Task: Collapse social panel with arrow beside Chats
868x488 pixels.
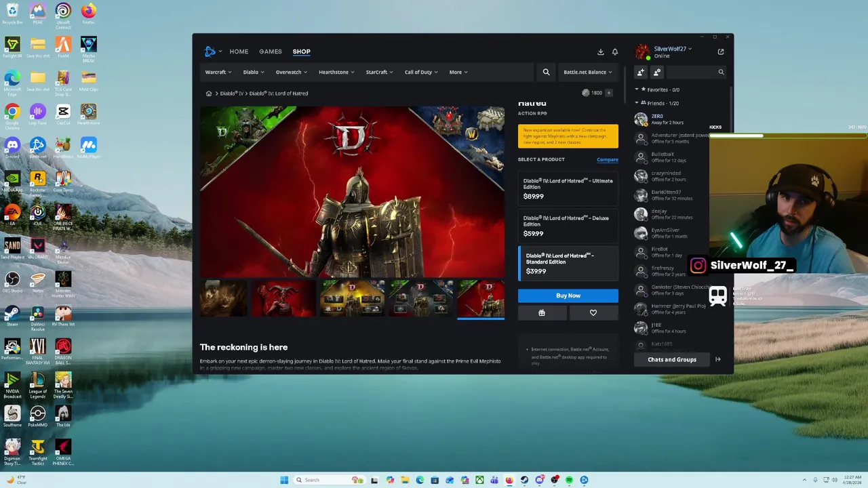Action: click(718, 359)
